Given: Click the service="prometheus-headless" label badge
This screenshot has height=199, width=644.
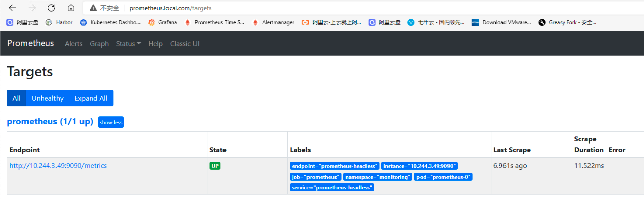Looking at the screenshot, I should click(x=332, y=187).
